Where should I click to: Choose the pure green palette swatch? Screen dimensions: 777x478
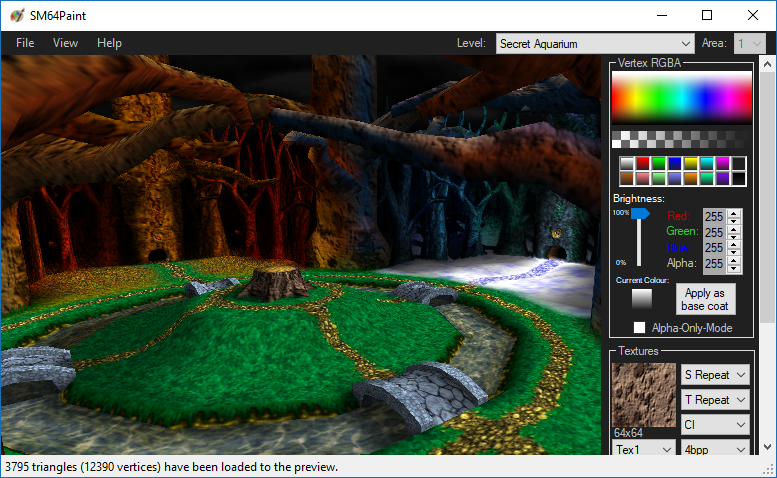(659, 163)
